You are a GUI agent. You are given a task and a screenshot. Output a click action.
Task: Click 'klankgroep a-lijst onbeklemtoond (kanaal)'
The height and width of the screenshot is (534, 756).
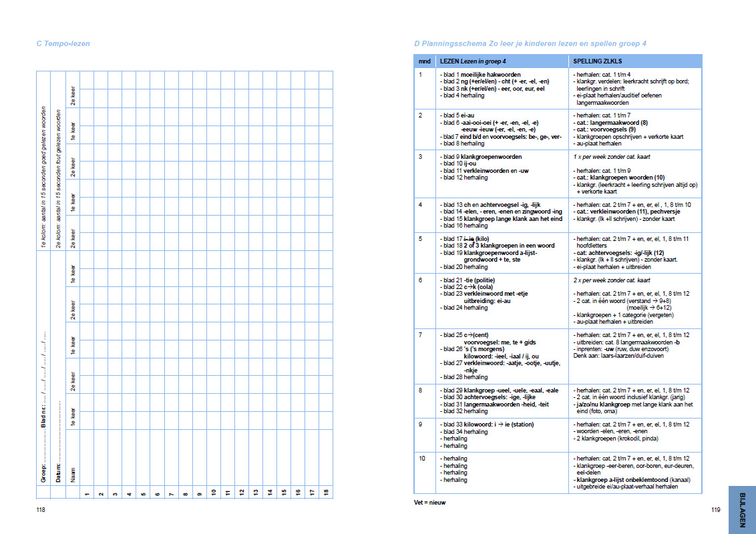[633, 480]
